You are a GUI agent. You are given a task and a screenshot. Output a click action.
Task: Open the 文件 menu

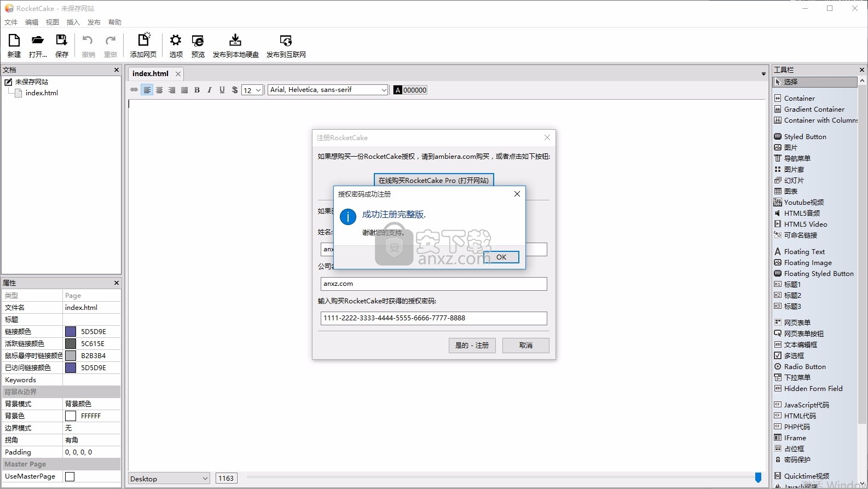[x=11, y=22]
